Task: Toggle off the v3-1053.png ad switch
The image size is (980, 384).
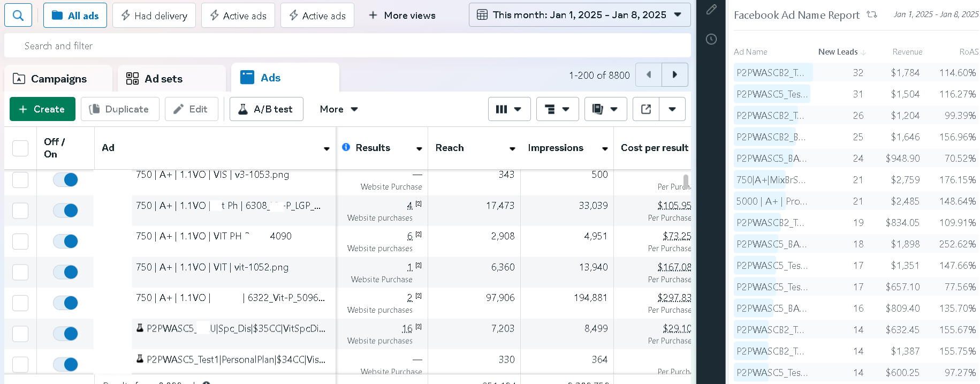Action: 66,180
